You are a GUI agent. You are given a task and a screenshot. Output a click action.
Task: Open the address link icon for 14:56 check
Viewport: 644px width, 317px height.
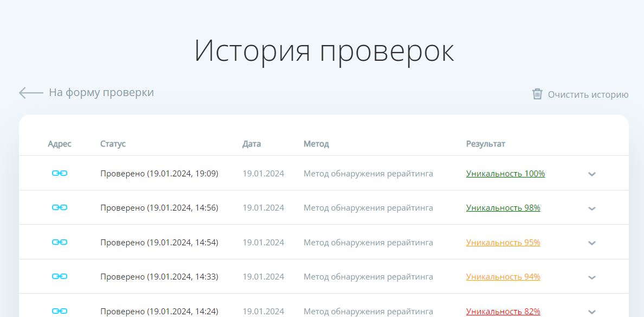tap(60, 207)
